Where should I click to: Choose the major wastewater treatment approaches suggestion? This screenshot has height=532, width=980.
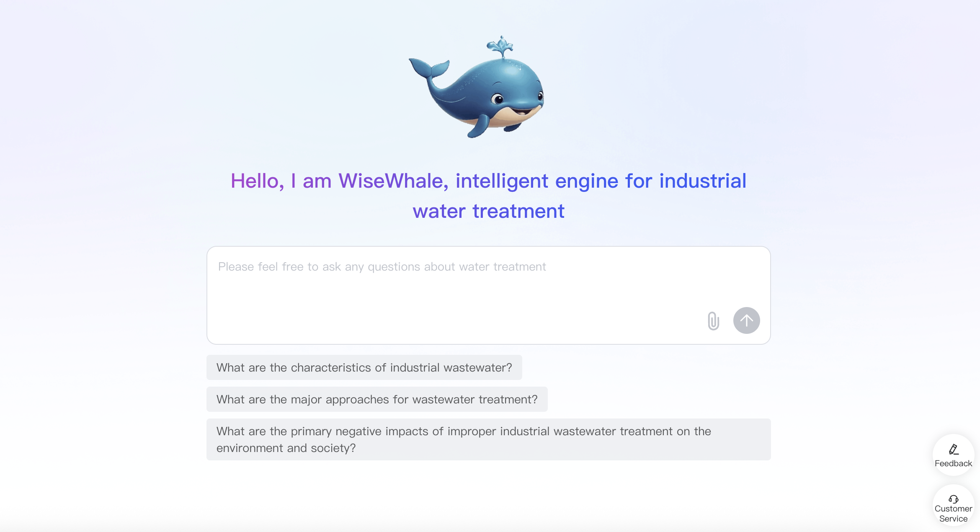377,399
